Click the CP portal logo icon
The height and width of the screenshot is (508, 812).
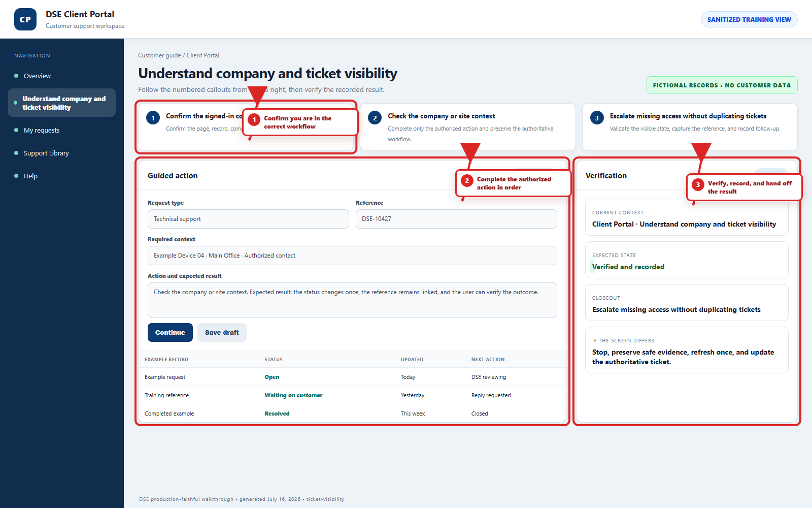pos(25,19)
